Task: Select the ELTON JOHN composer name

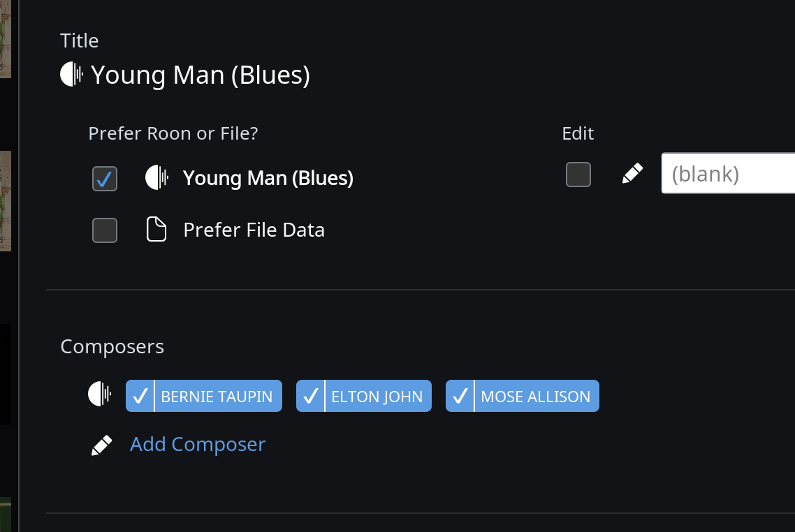Action: [377, 397]
